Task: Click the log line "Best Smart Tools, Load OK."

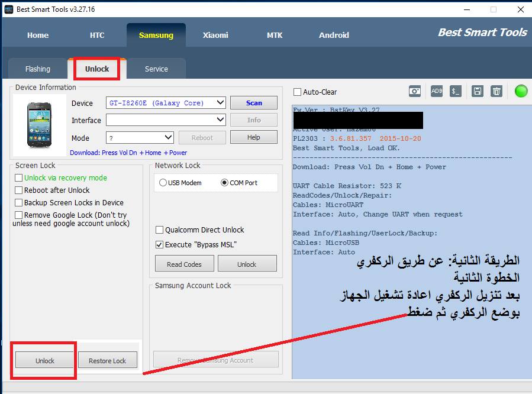Action: pyautogui.click(x=346, y=148)
